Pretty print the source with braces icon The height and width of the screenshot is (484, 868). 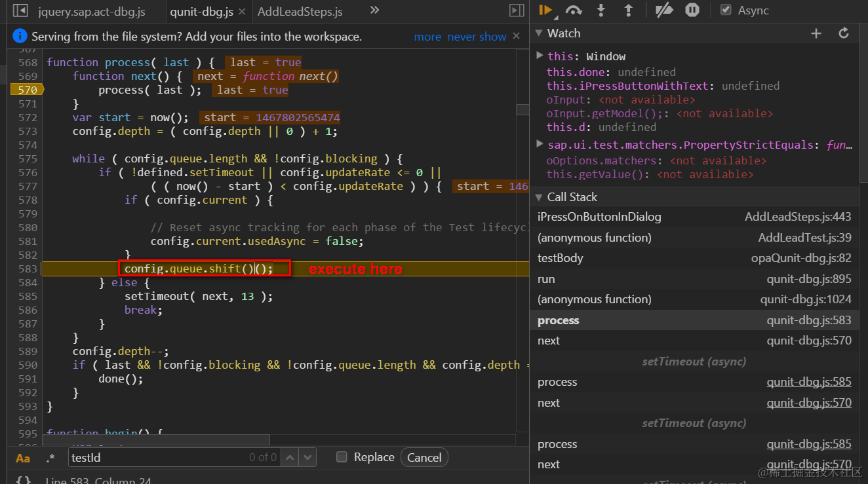tap(23, 480)
